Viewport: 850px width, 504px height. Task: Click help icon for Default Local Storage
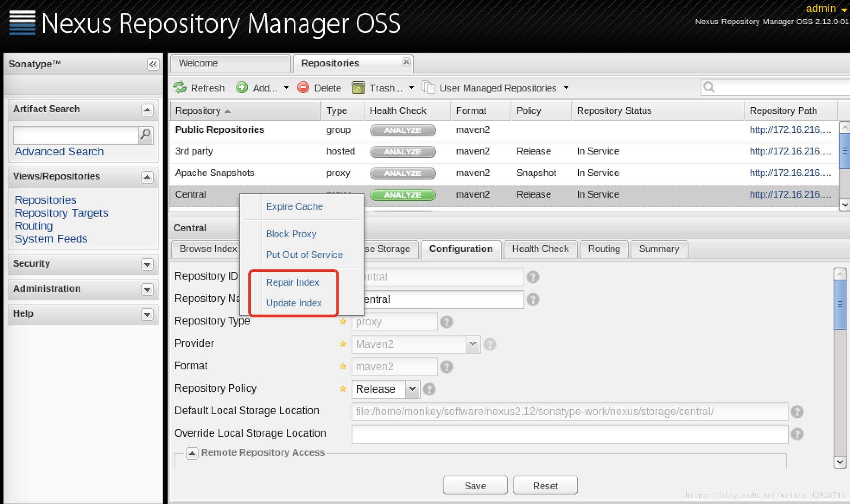(797, 412)
